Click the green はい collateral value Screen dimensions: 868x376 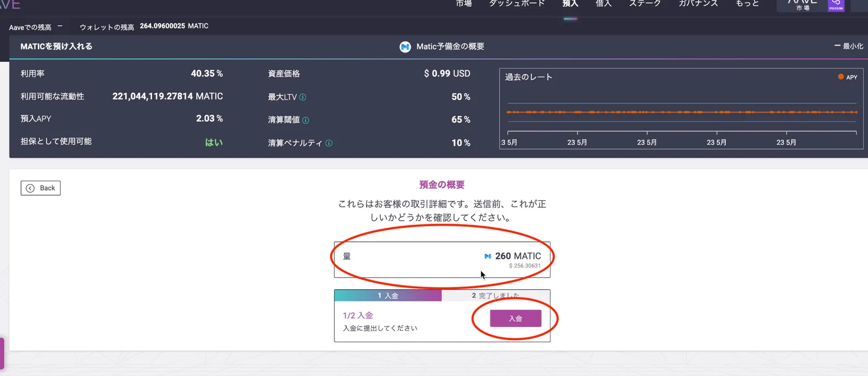point(214,142)
